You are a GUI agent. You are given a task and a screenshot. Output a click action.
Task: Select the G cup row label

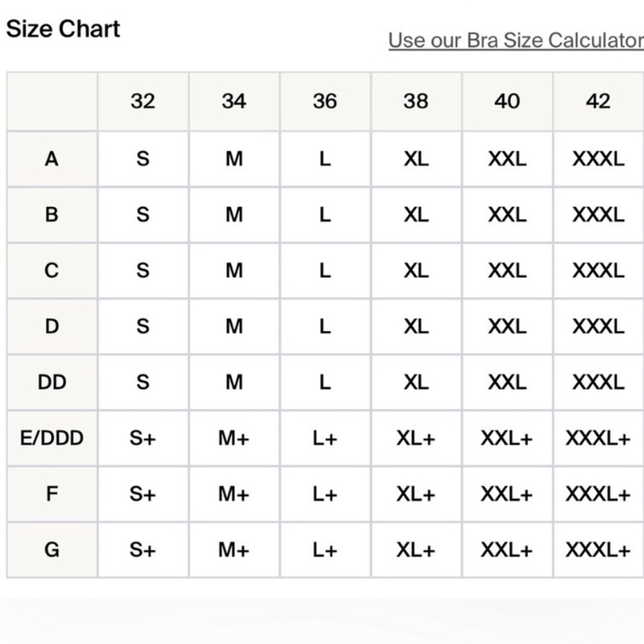[x=52, y=550]
